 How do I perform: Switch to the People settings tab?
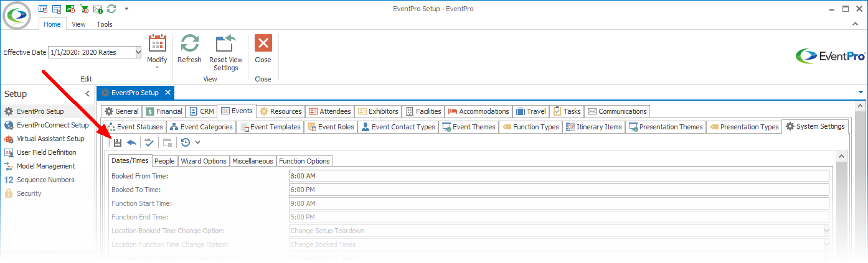click(164, 161)
